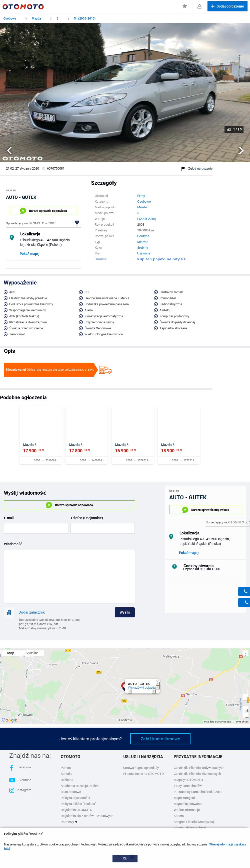The width and height of the screenshot is (250, 868).
Task: Select Minivan body type link
Action: (x=143, y=242)
